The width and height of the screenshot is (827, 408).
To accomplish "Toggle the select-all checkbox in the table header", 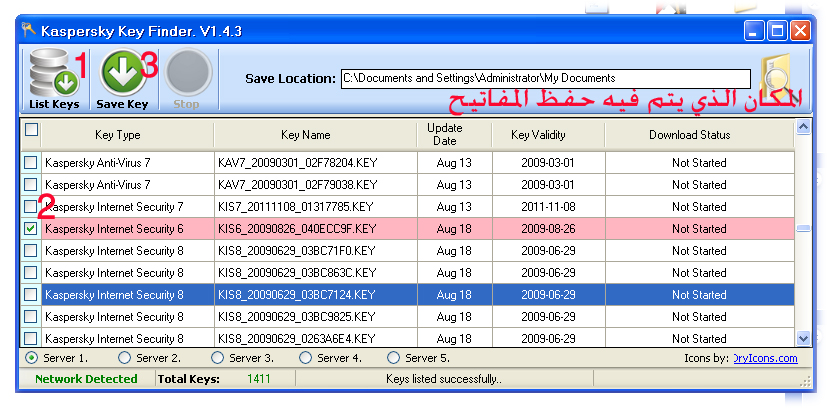I will pos(31,129).
